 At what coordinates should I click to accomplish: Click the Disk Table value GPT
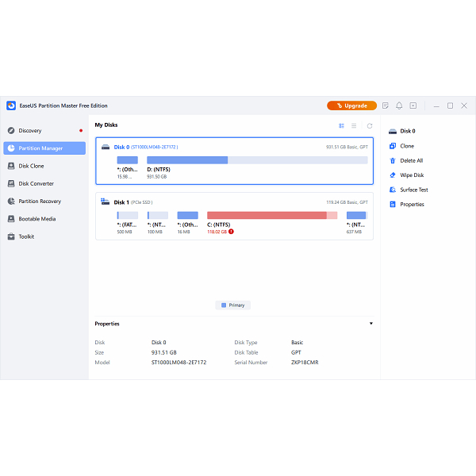pyautogui.click(x=296, y=352)
